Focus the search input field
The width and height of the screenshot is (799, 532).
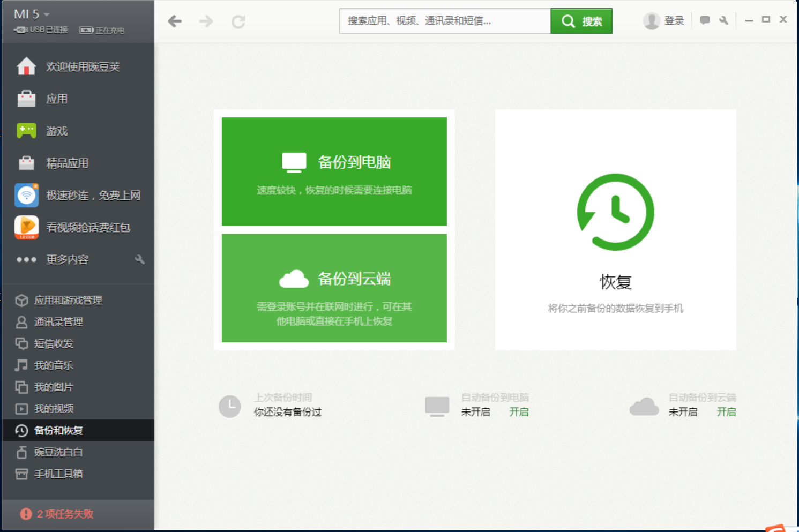coord(445,21)
